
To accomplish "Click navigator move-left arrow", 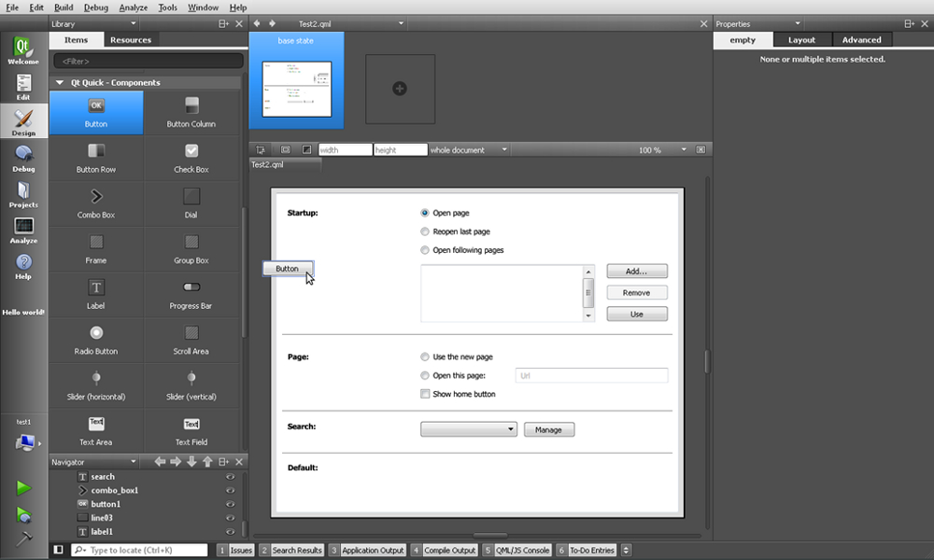I will [x=160, y=462].
